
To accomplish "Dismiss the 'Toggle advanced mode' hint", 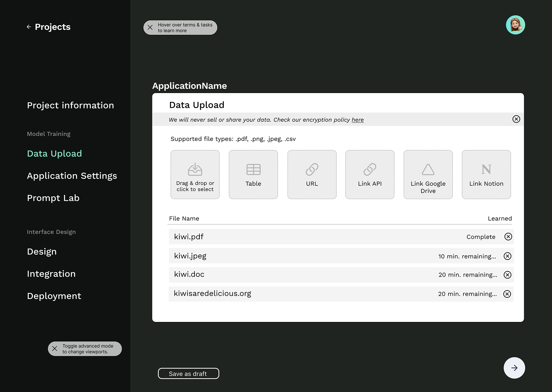I will (55, 349).
